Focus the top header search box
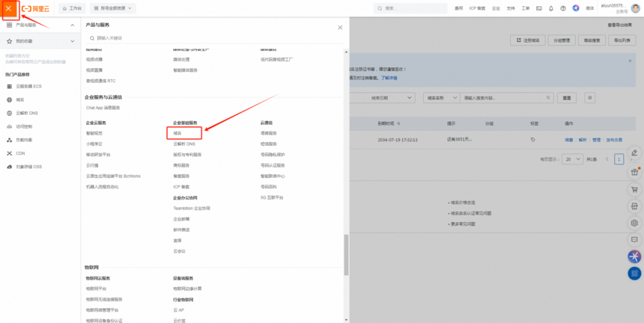Viewport: 644px width, 323px height. [x=410, y=8]
